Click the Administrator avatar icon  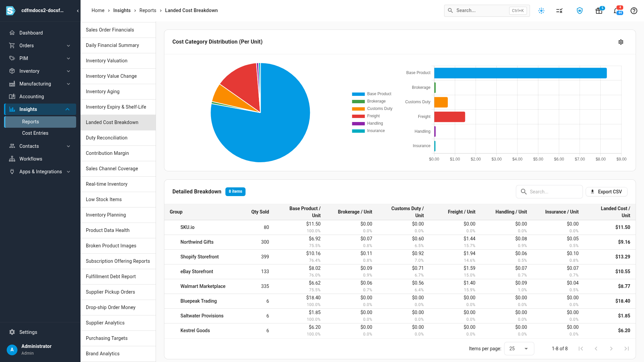pyautogui.click(x=12, y=350)
